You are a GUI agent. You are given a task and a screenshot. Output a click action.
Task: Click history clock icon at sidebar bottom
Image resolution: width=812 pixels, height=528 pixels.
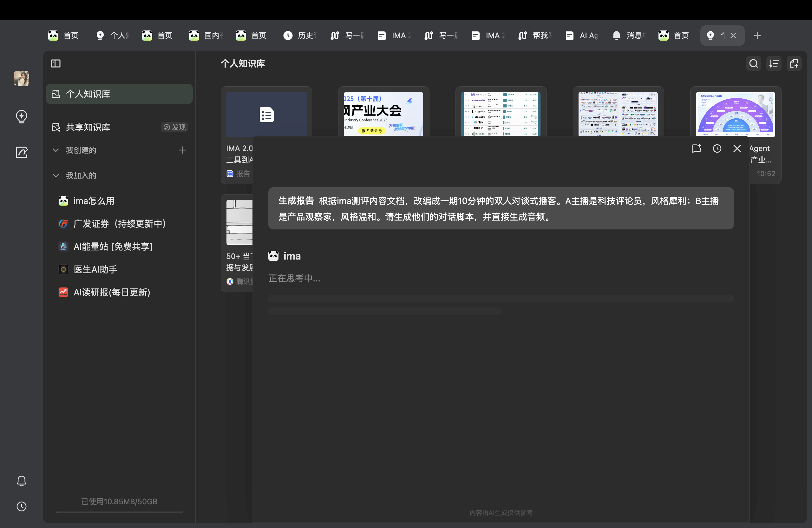pos(22,506)
